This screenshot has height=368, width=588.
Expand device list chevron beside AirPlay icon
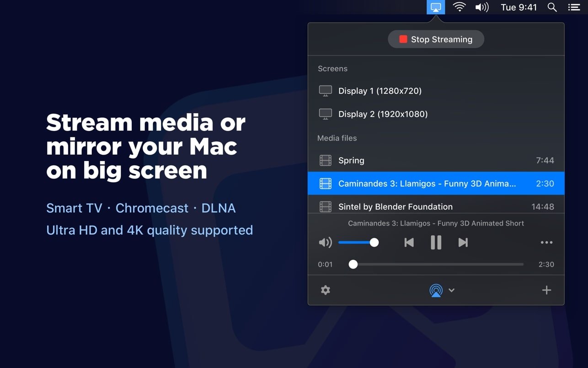pyautogui.click(x=451, y=290)
